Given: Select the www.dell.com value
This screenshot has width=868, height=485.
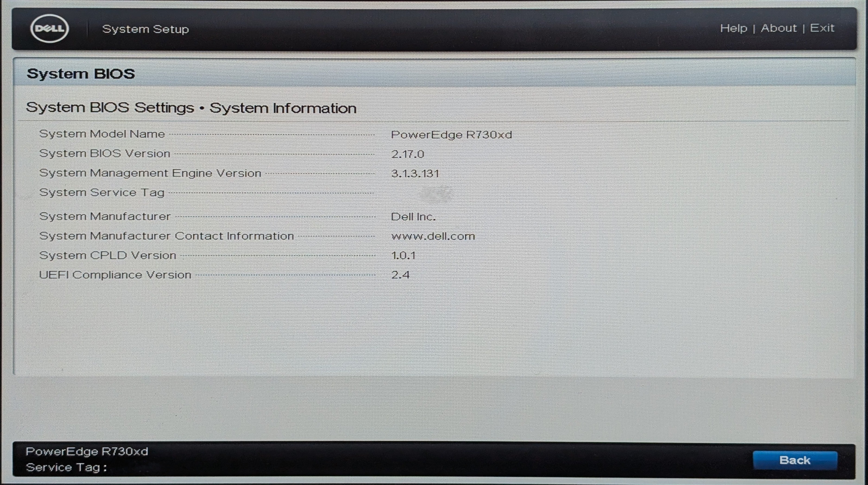Looking at the screenshot, I should [433, 236].
